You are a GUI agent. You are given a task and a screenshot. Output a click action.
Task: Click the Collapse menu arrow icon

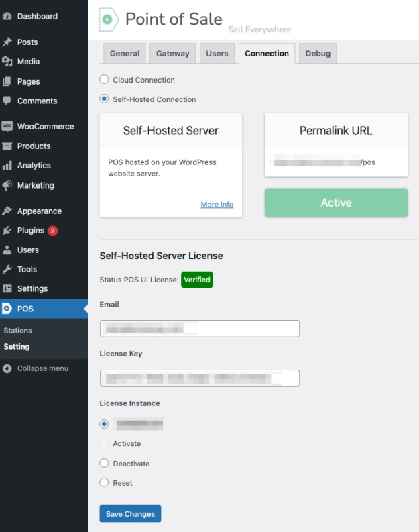click(x=7, y=368)
